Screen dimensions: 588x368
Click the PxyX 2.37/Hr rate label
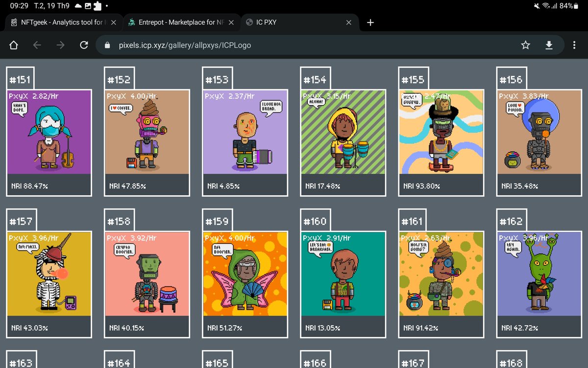230,96
